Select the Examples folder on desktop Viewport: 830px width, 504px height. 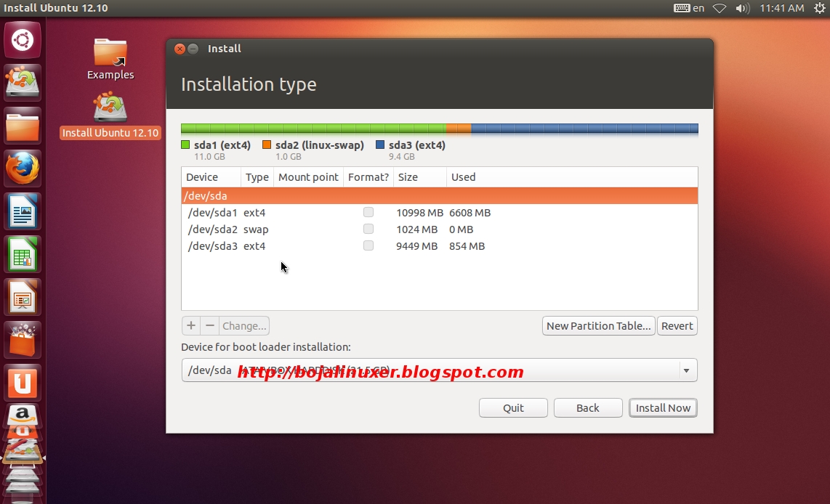click(x=110, y=60)
